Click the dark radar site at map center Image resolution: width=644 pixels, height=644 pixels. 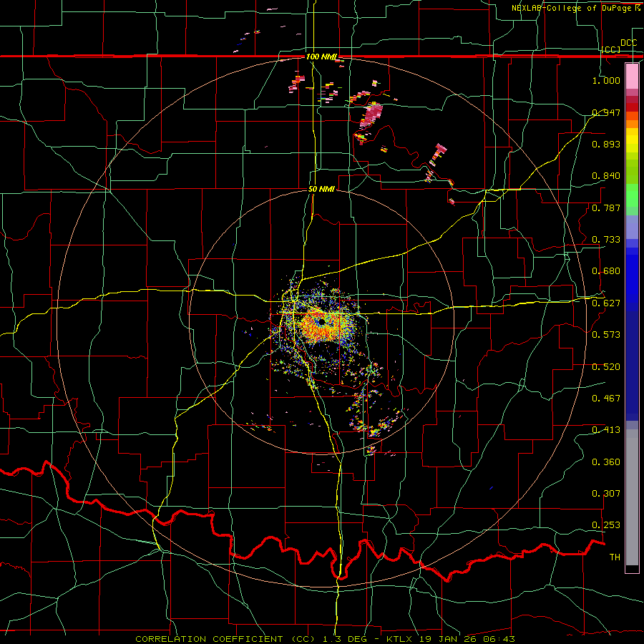pyautogui.click(x=321, y=321)
